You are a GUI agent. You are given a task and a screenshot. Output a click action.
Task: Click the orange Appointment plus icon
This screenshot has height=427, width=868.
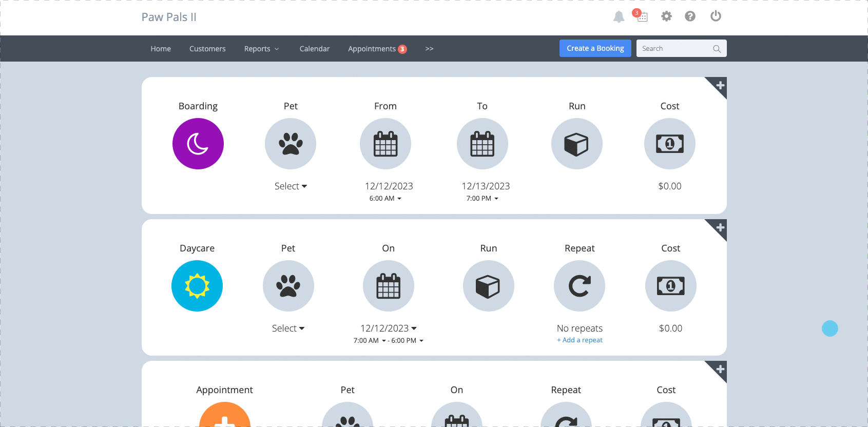(225, 415)
